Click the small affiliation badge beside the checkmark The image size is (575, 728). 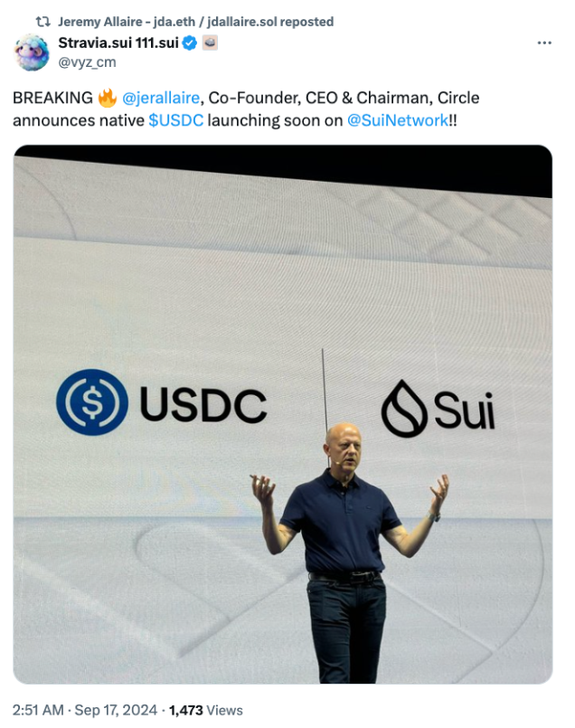(210, 43)
